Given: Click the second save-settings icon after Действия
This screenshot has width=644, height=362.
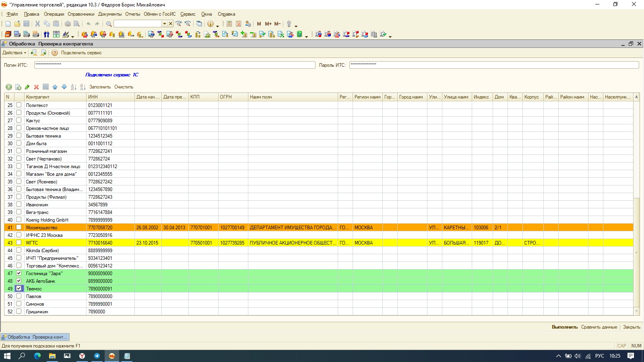Looking at the screenshot, I should pyautogui.click(x=43, y=53).
